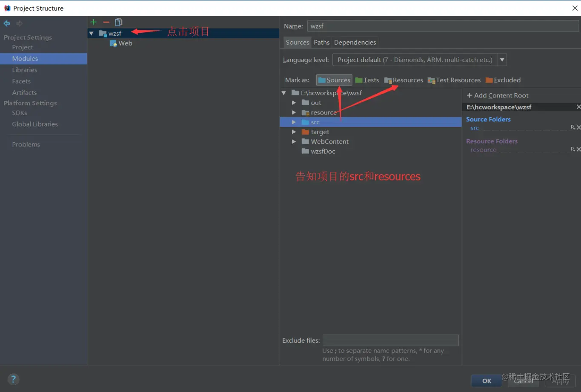Switch to the Paths tab
The width and height of the screenshot is (581, 392).
tap(322, 42)
